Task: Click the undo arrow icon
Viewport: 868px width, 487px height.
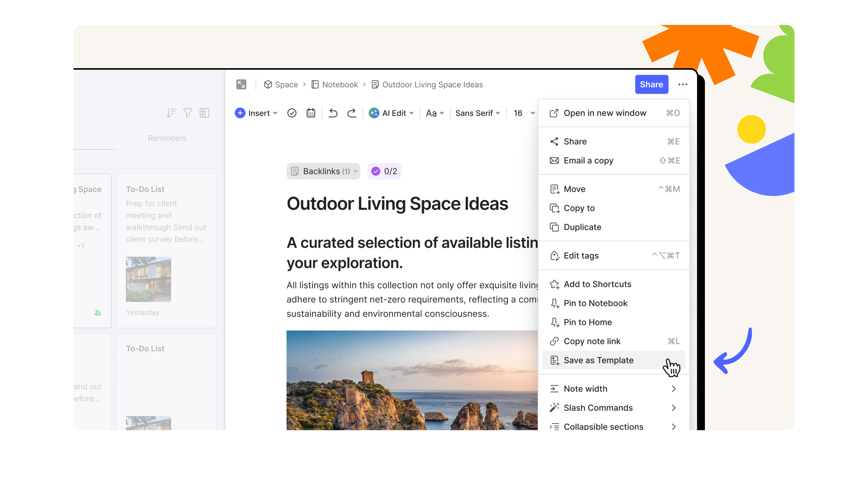Action: click(333, 113)
